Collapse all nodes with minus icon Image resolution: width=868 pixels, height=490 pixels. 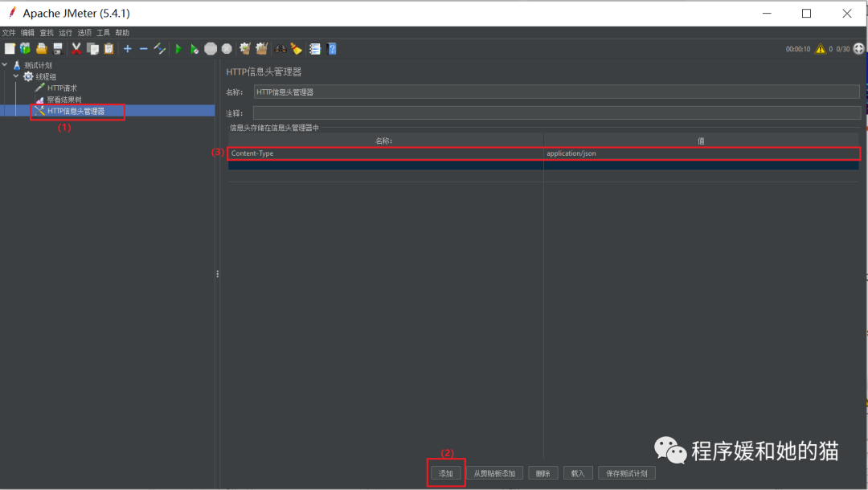point(143,49)
